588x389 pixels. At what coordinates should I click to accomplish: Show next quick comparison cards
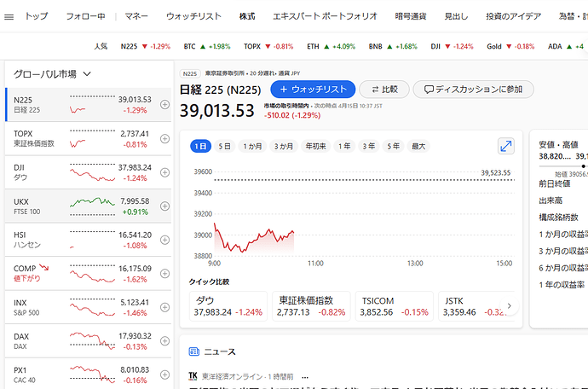(510, 305)
